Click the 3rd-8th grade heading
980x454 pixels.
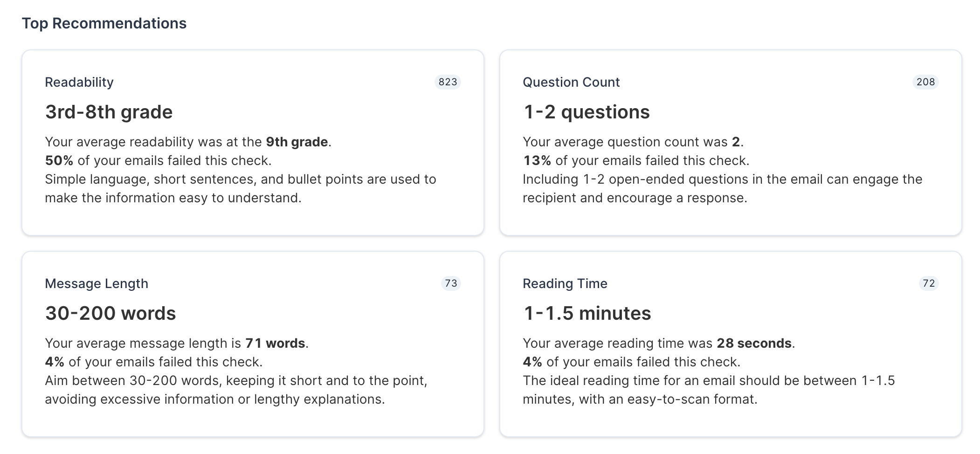[x=109, y=112]
